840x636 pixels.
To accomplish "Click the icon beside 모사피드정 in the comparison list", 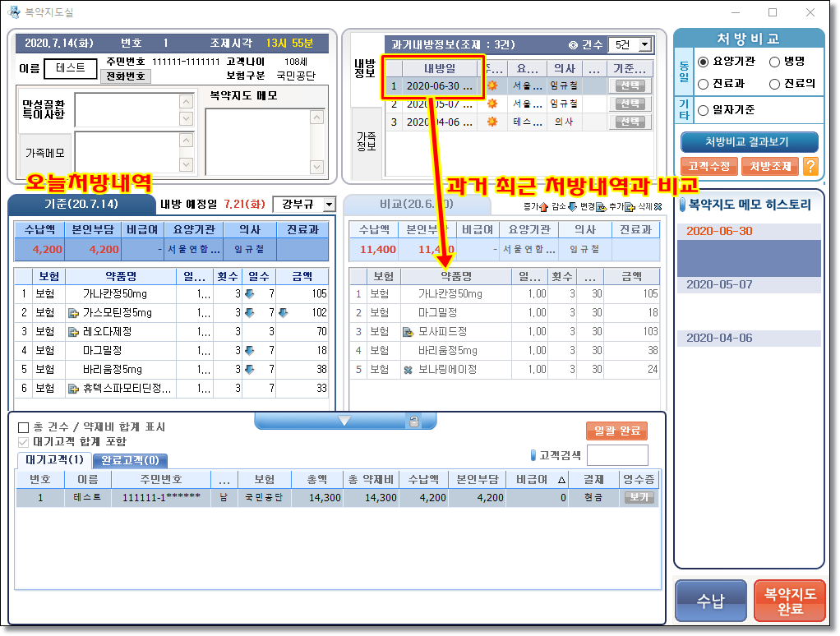I will 408,332.
